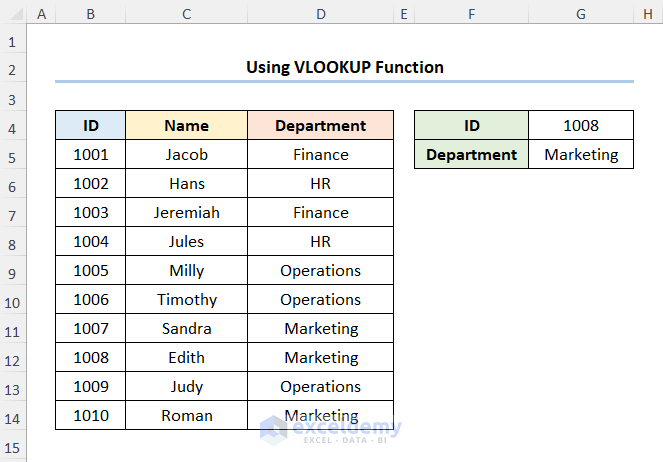This screenshot has width=663, height=462.
Task: Select the cell containing Timothy
Action: (187, 300)
